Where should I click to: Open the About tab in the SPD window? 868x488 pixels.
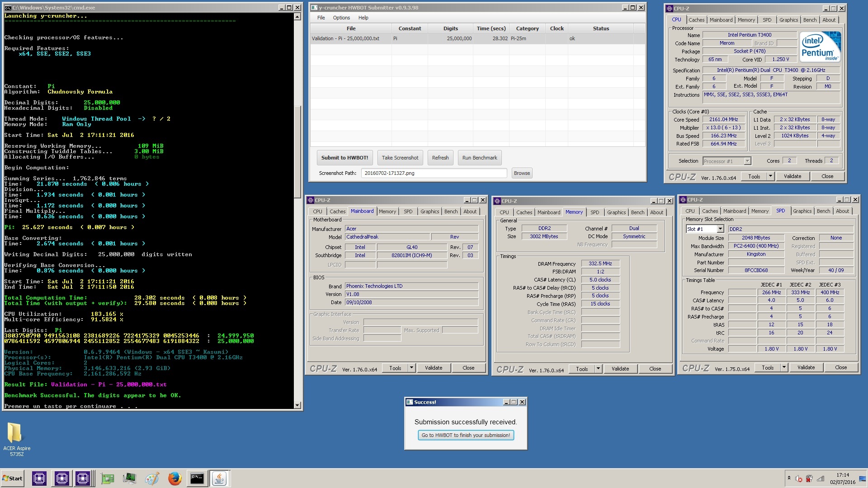tap(842, 211)
